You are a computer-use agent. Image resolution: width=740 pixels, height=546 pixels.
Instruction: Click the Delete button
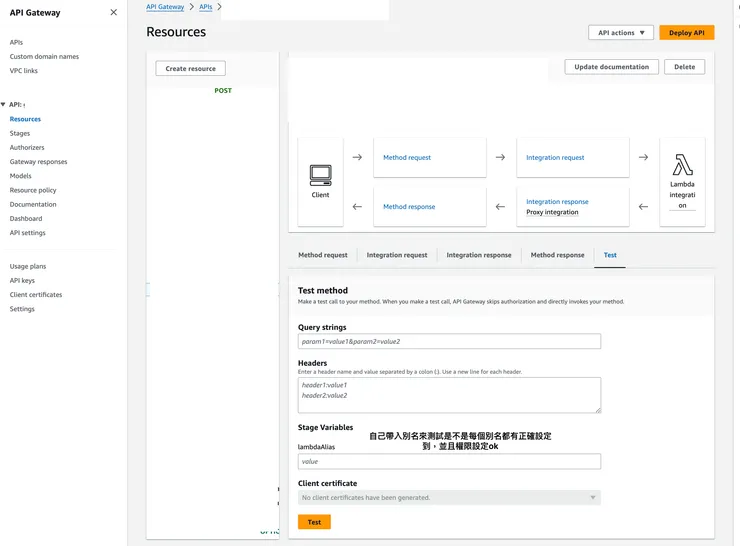684,67
